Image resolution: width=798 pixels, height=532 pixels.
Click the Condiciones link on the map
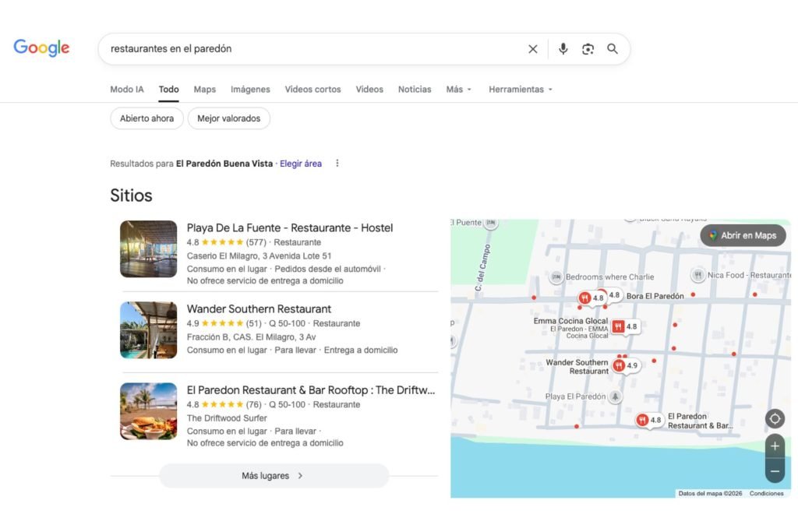[767, 493]
